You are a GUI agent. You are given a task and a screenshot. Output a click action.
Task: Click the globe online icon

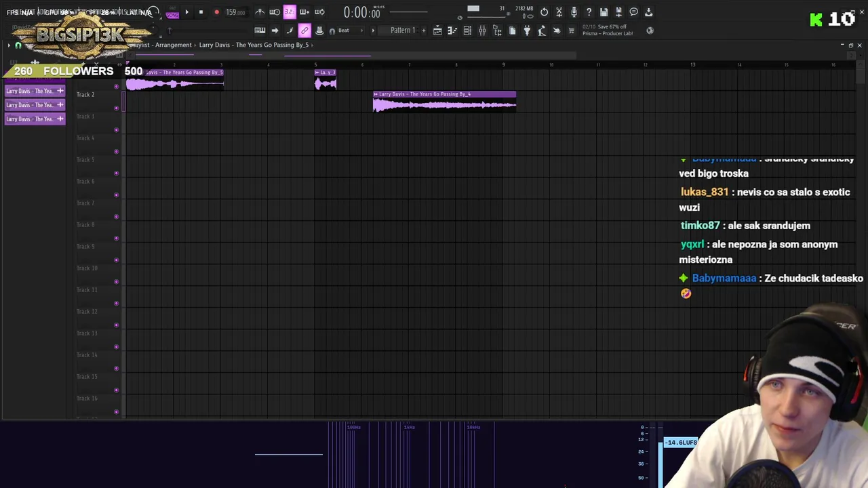pyautogui.click(x=650, y=30)
